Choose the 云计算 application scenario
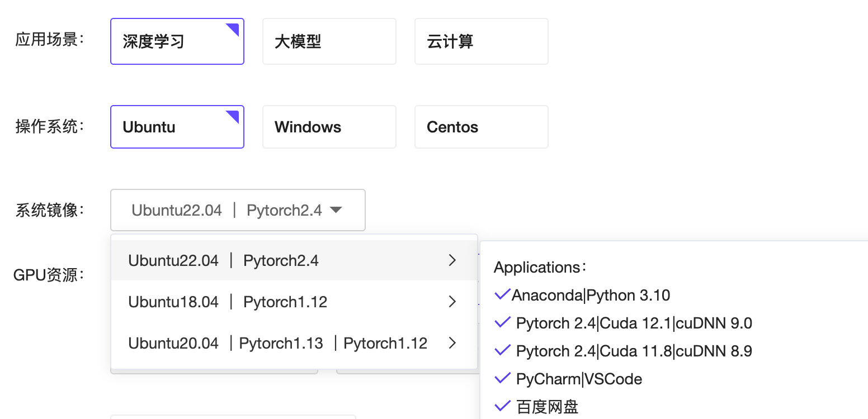The width and height of the screenshot is (868, 419). click(x=481, y=41)
